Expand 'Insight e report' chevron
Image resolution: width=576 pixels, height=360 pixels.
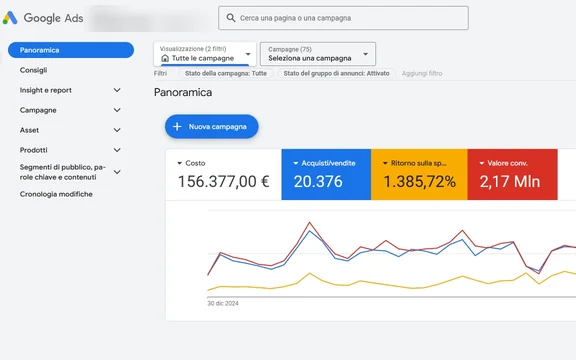tap(117, 90)
